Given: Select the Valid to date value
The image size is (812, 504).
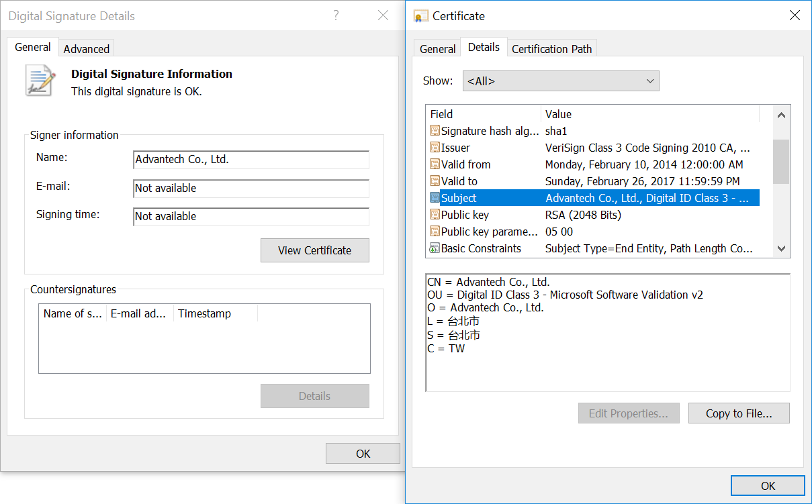Looking at the screenshot, I should coord(643,181).
